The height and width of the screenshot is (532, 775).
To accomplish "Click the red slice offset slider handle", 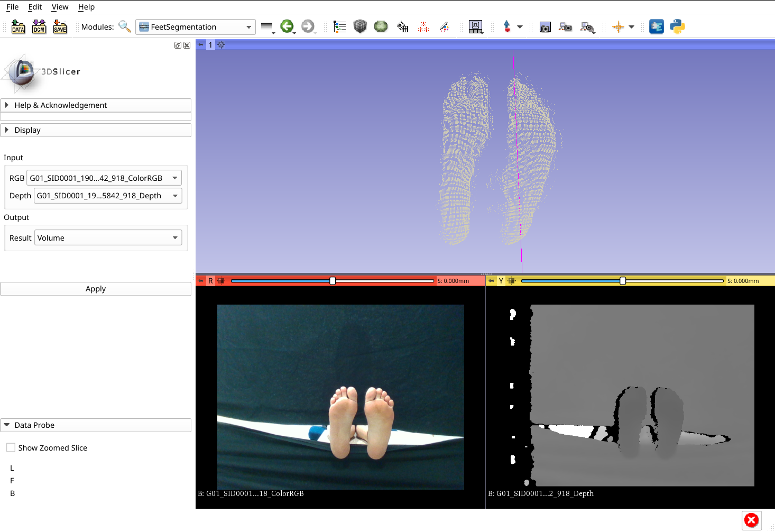I will 333,281.
